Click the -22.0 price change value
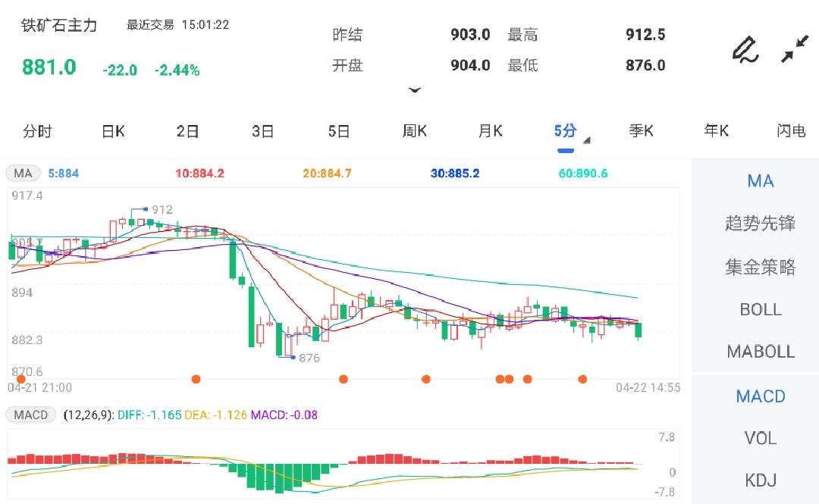 pos(120,70)
